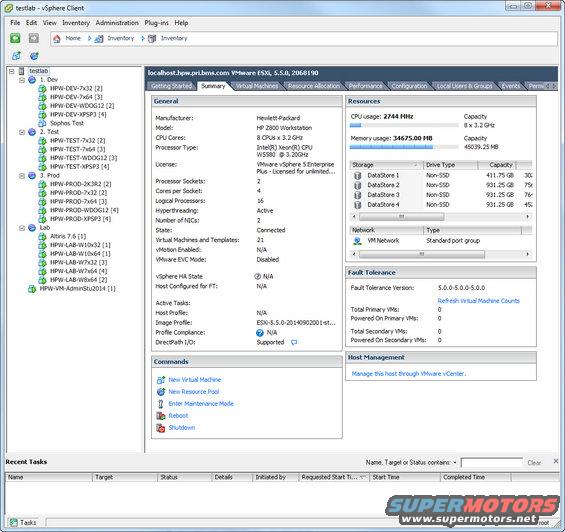This screenshot has width=565, height=532.
Task: Click the new virtual machine toolbar icon
Action: click(x=16, y=56)
